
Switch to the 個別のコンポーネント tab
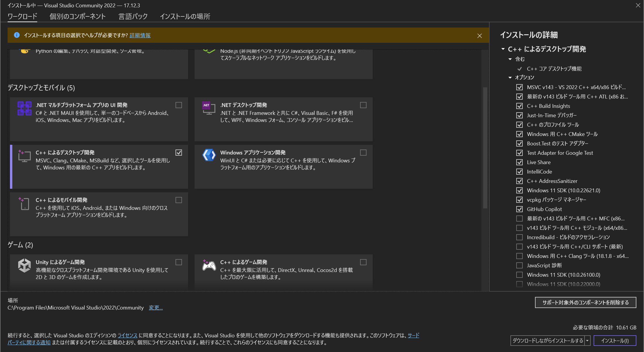[x=77, y=16]
